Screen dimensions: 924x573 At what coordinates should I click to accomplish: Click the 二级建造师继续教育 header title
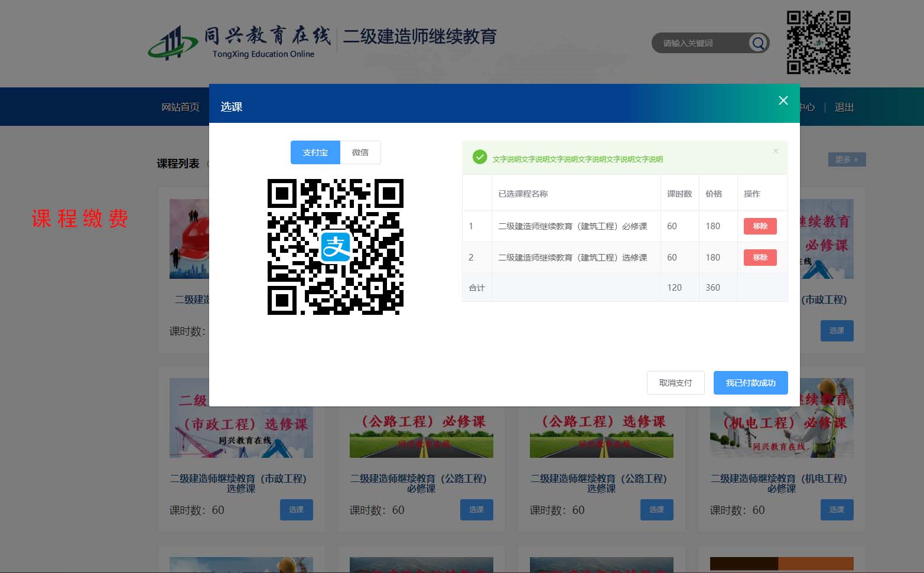coord(420,37)
